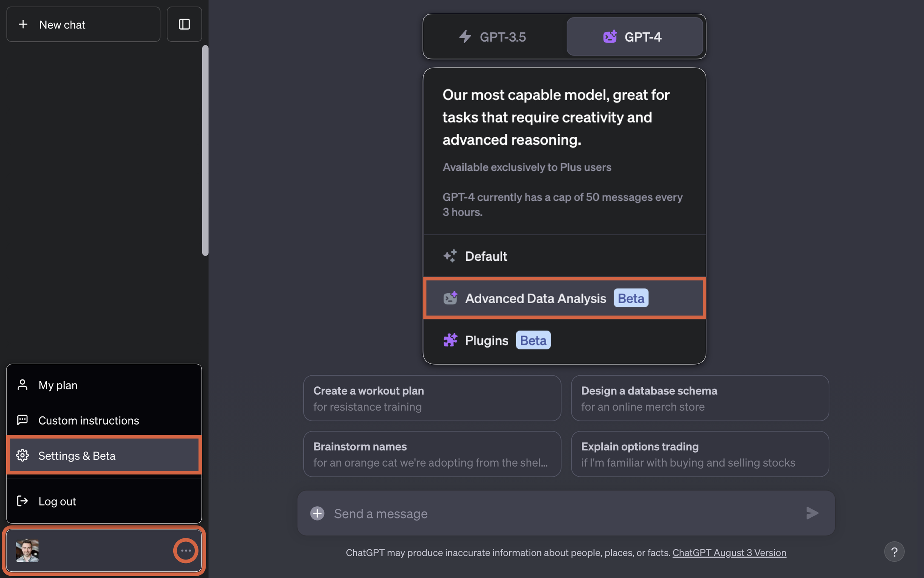924x578 pixels.
Task: Click the Settings gear icon
Action: pyautogui.click(x=23, y=456)
